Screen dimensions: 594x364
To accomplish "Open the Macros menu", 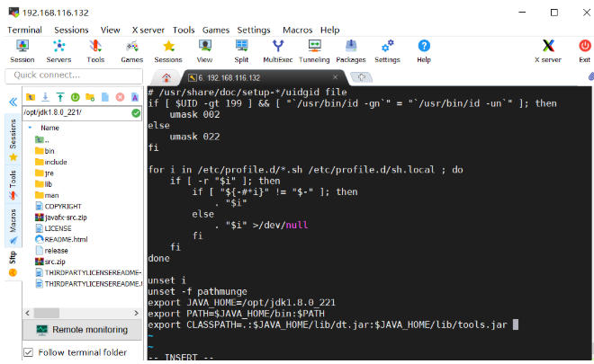I will click(x=297, y=30).
